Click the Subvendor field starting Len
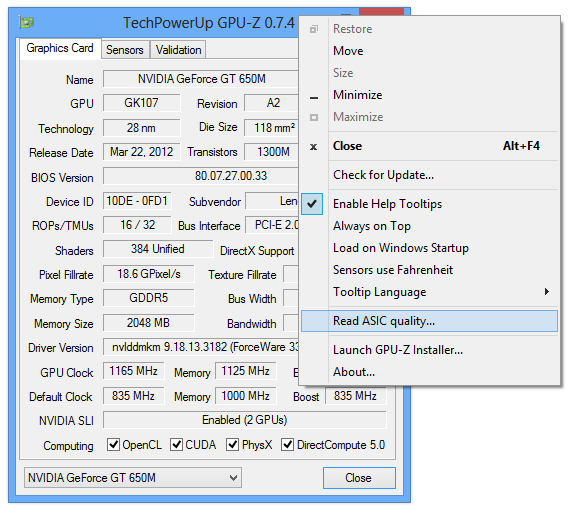This screenshot has height=515, width=572. [x=272, y=201]
